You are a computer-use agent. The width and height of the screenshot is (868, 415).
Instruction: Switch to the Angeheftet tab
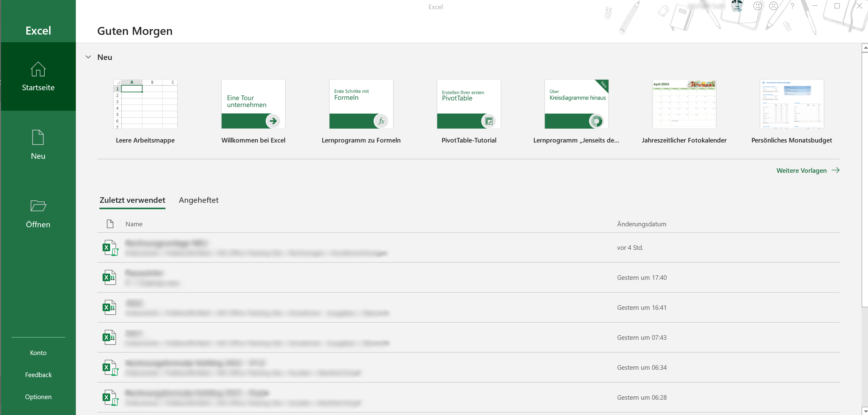tap(199, 200)
